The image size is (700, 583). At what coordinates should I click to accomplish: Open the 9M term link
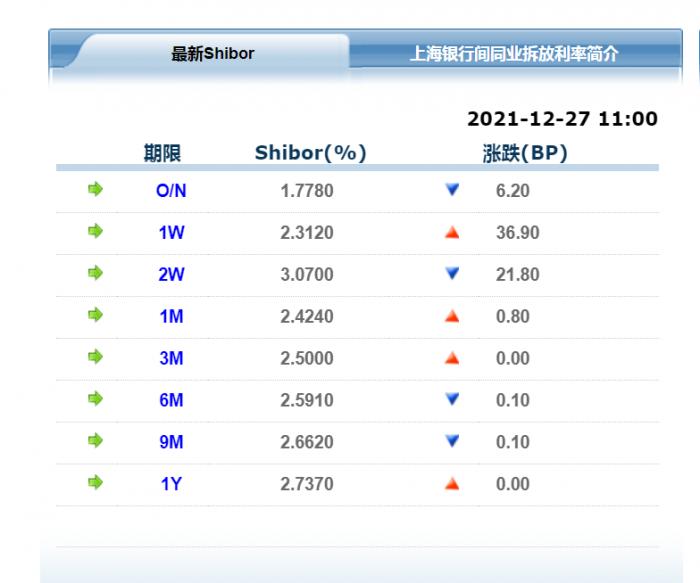click(171, 442)
